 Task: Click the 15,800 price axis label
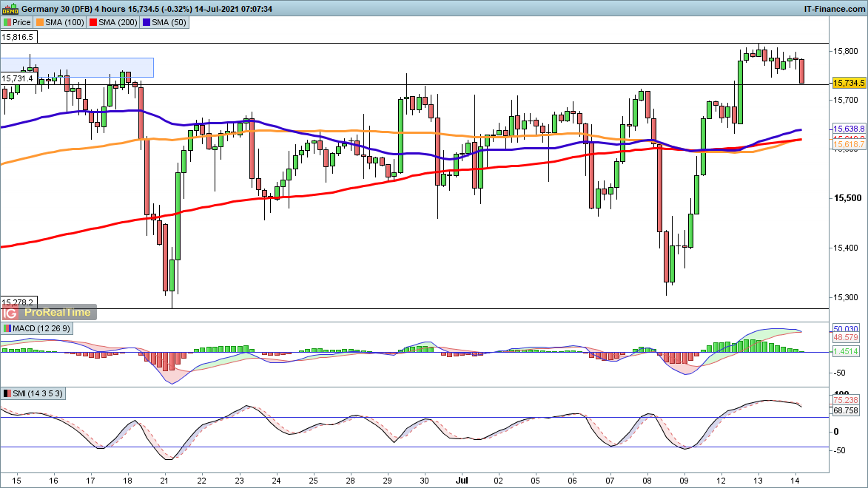846,51
